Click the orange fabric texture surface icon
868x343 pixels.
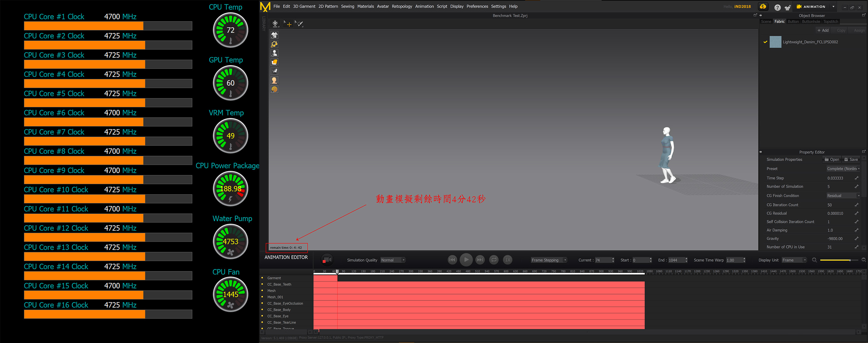(x=274, y=62)
